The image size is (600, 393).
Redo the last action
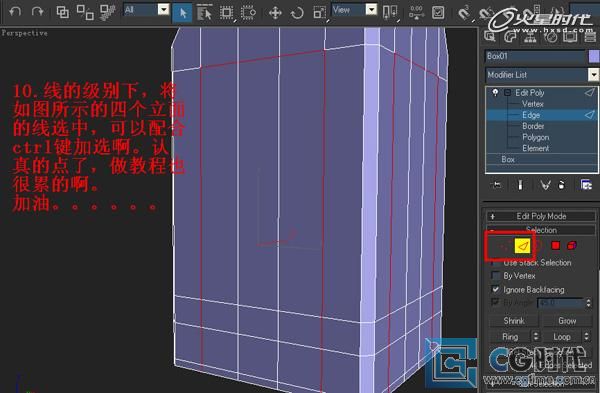(38, 12)
